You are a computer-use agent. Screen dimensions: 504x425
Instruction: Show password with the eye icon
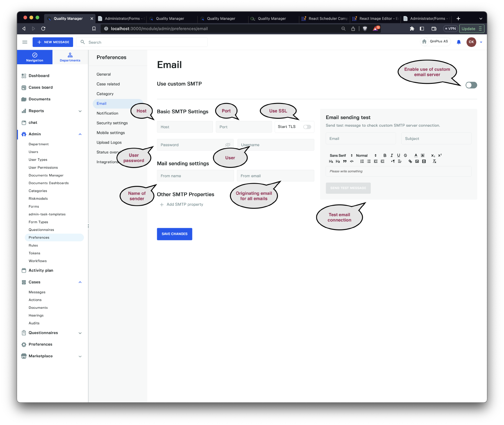point(228,145)
